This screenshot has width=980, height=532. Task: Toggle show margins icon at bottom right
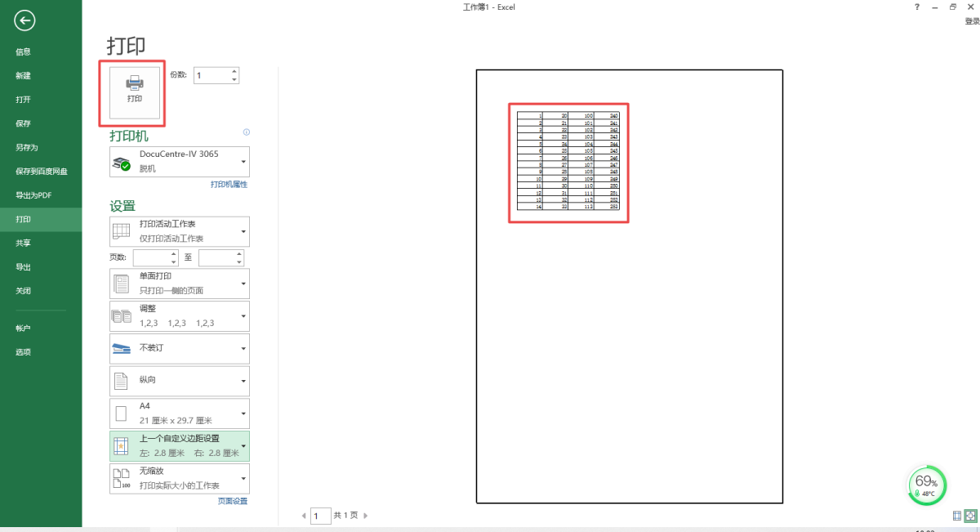coord(956,516)
